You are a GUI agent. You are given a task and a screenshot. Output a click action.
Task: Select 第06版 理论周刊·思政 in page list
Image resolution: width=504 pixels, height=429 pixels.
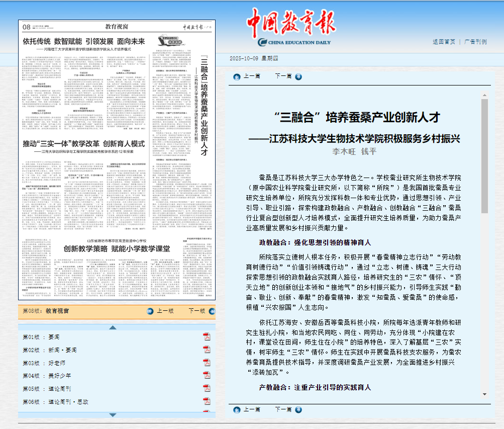[55, 402]
